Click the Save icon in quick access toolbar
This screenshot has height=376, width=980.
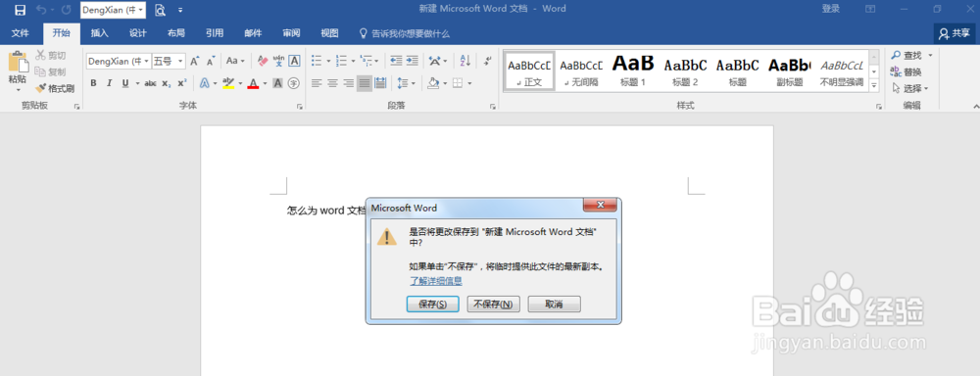(20, 10)
